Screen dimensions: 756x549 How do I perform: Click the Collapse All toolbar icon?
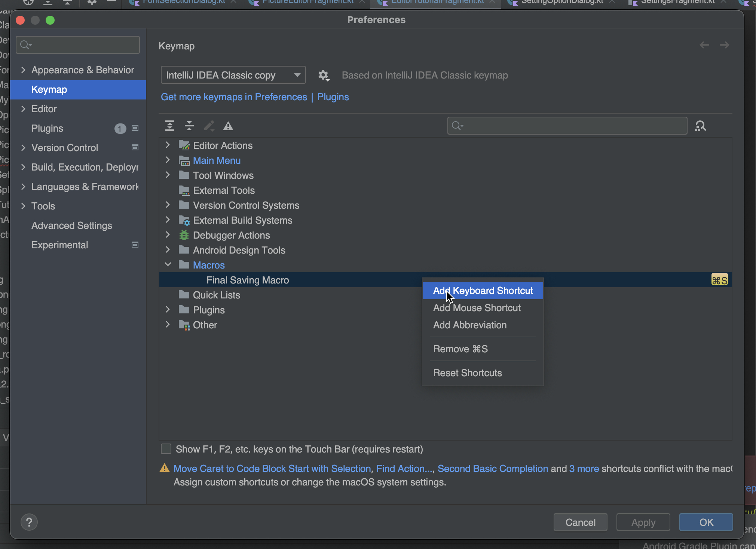pos(189,126)
